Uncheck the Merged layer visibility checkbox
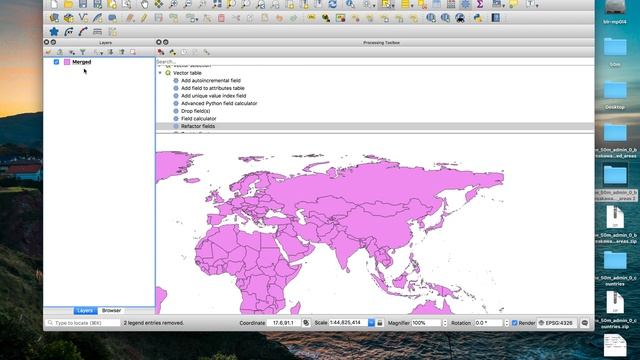Viewport: 640px width, 360px height. point(56,62)
